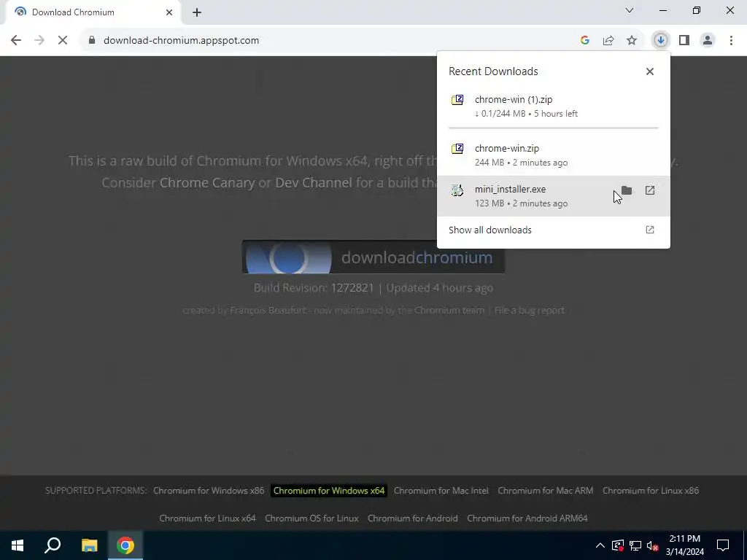Open File Explorer from taskbar
The image size is (747, 560).
(x=89, y=545)
